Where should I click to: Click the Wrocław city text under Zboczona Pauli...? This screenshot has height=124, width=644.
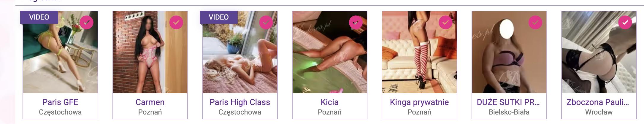click(x=599, y=112)
